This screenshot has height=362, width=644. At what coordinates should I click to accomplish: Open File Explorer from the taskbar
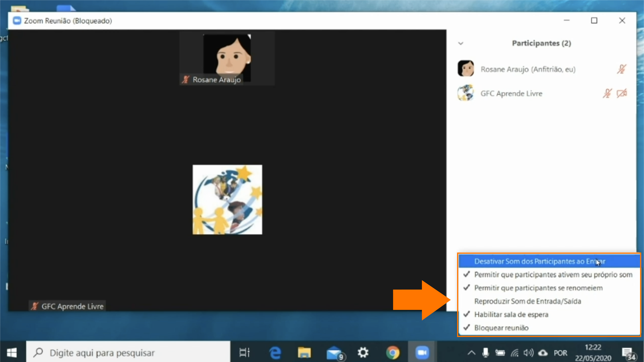pos(304,353)
